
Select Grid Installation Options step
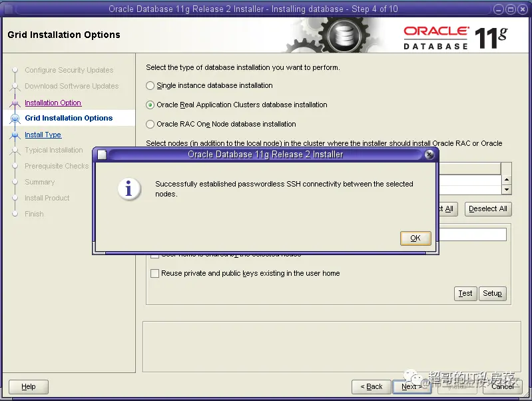(69, 118)
